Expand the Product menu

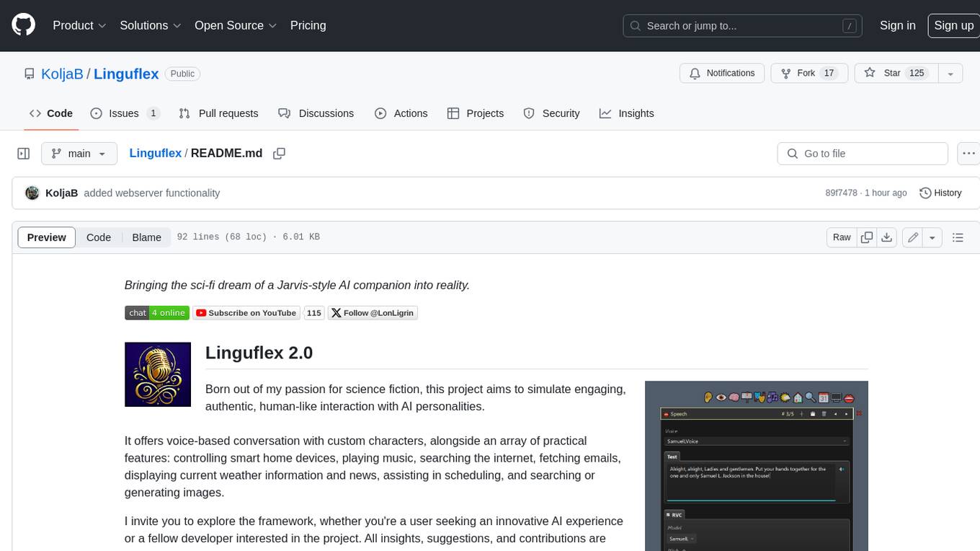coord(79,25)
